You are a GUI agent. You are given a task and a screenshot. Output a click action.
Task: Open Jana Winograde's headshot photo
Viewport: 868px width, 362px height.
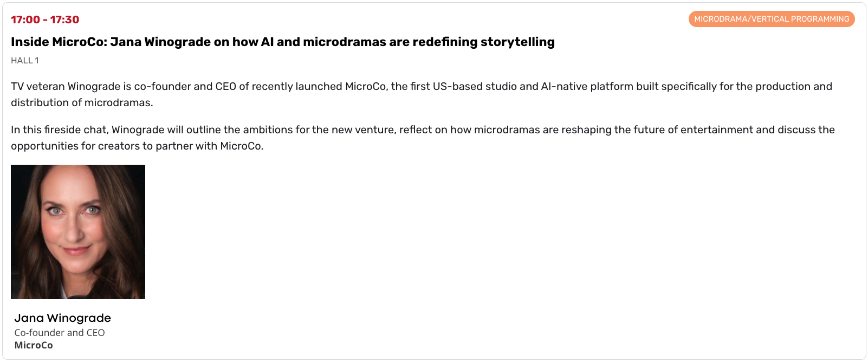[x=78, y=232]
